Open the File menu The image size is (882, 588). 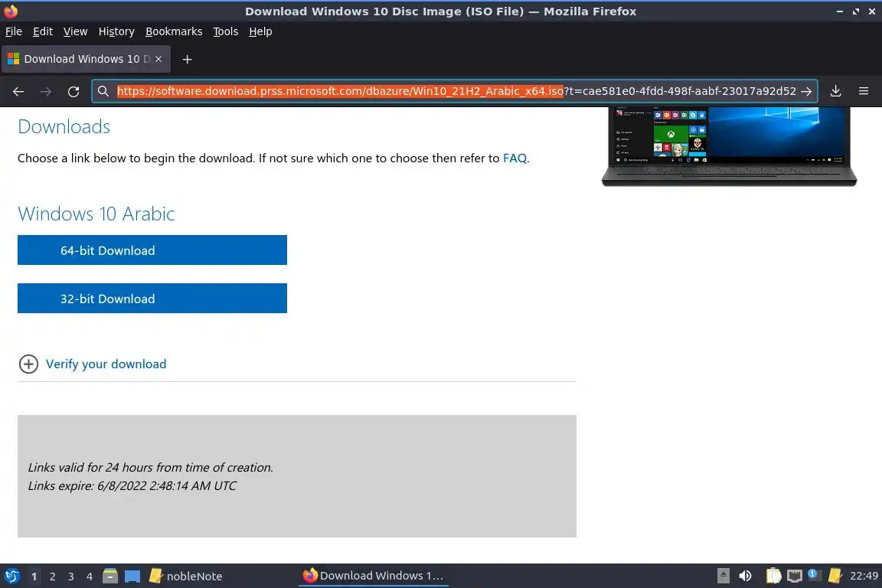(14, 31)
